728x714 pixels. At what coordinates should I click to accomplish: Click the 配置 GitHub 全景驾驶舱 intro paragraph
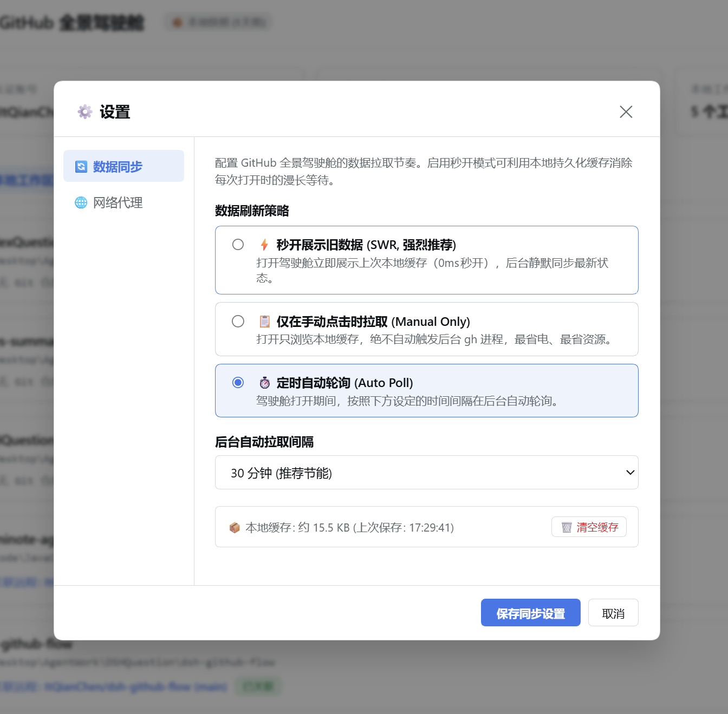click(x=424, y=172)
